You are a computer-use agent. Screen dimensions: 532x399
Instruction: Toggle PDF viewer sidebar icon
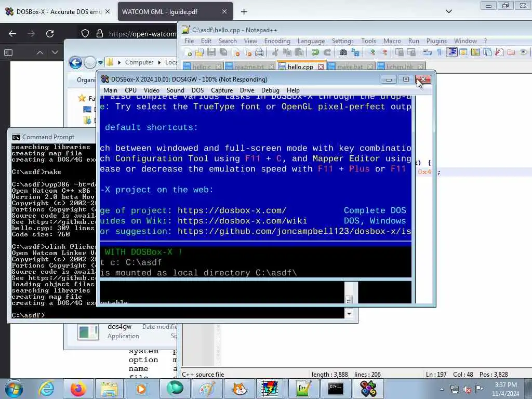pyautogui.click(x=8, y=52)
